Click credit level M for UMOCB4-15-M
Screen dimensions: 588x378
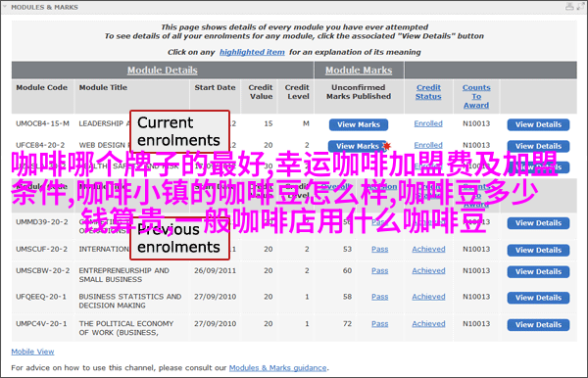pos(306,123)
